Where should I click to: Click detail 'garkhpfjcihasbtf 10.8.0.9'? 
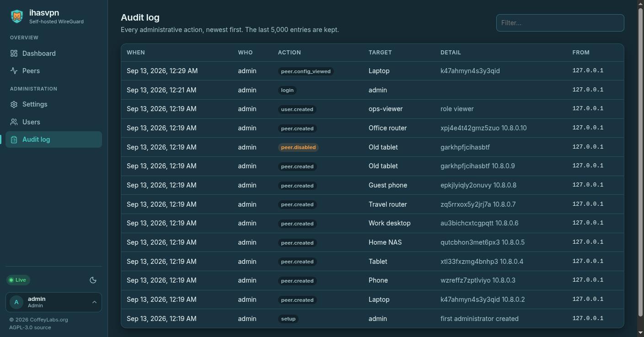[478, 166]
